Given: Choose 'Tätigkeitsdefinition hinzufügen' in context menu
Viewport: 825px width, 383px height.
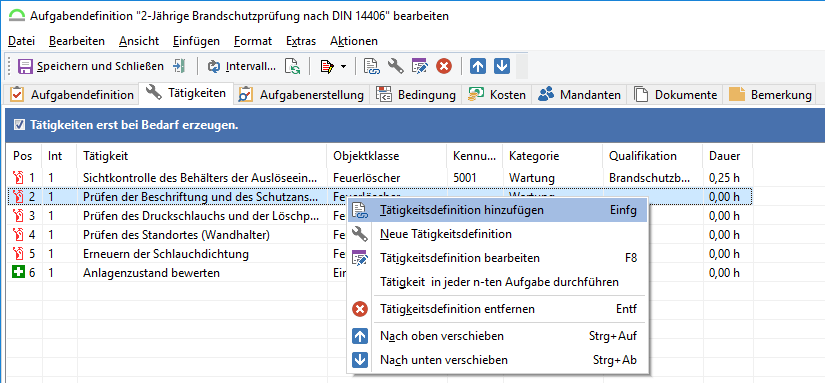Looking at the screenshot, I should [497, 210].
